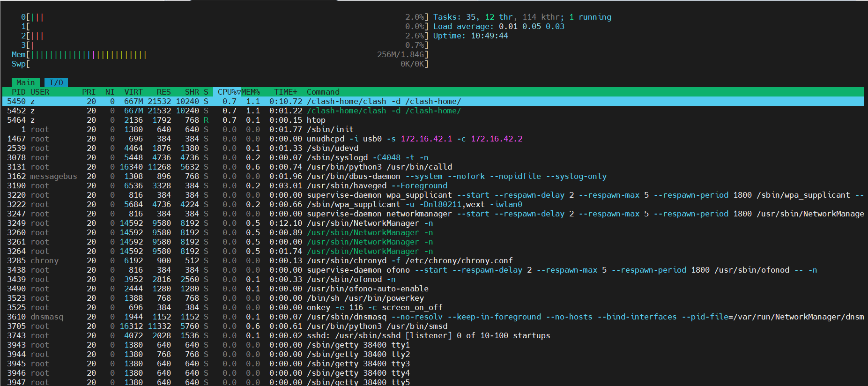The width and height of the screenshot is (868, 386).
Task: Sort by the NI column header
Action: click(110, 92)
